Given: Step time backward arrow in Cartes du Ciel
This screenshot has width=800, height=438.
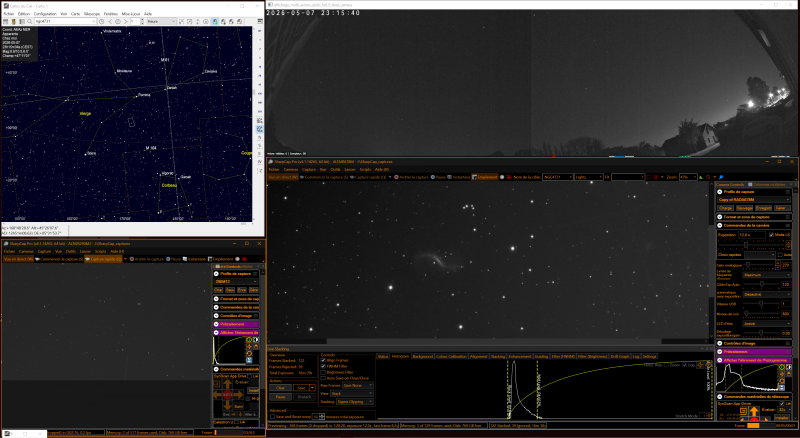Looking at the screenshot, I should (110, 21).
